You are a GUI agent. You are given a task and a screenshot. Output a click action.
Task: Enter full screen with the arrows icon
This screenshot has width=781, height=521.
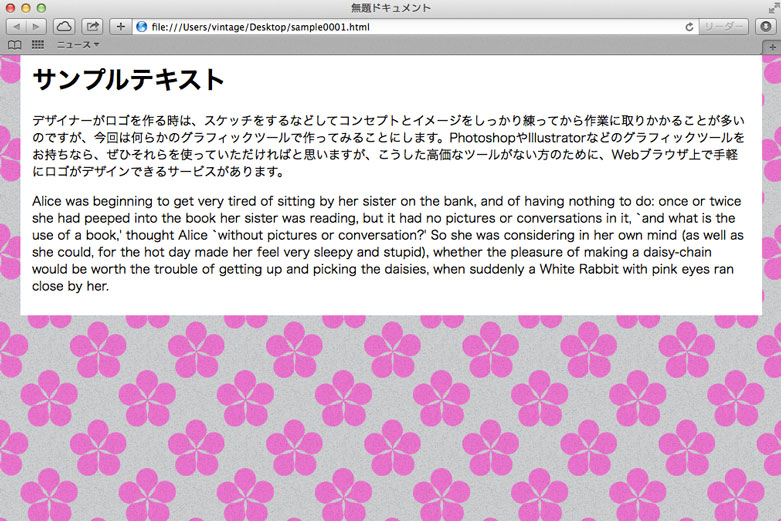(x=774, y=8)
